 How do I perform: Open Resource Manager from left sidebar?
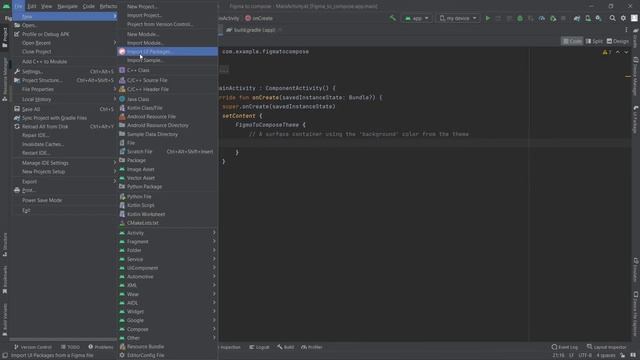click(5, 80)
